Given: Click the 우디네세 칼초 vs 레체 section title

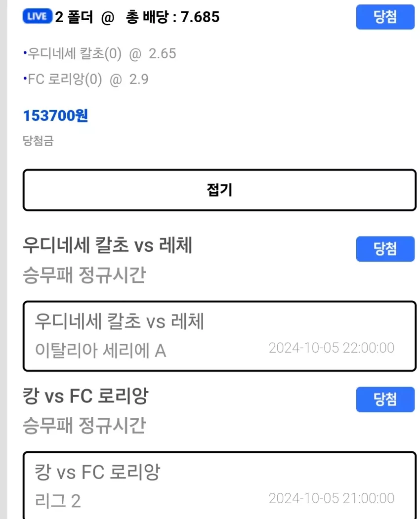Looking at the screenshot, I should pos(107,245).
